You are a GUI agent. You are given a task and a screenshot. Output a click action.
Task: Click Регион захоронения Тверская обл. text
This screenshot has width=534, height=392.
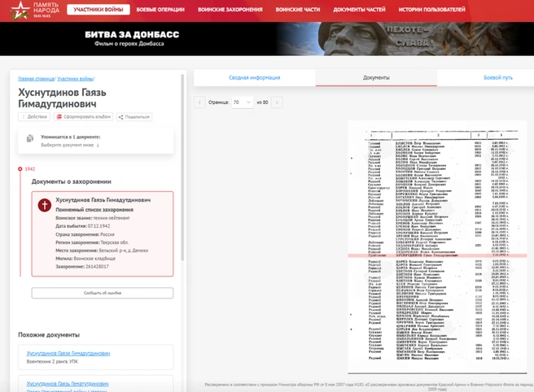[x=92, y=242]
